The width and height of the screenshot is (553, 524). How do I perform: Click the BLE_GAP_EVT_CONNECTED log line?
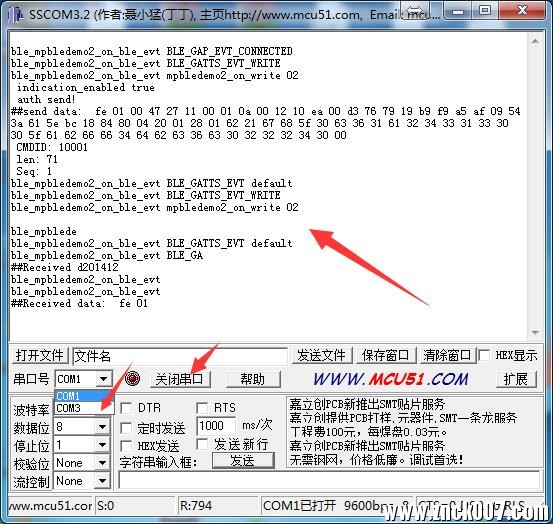(152, 51)
